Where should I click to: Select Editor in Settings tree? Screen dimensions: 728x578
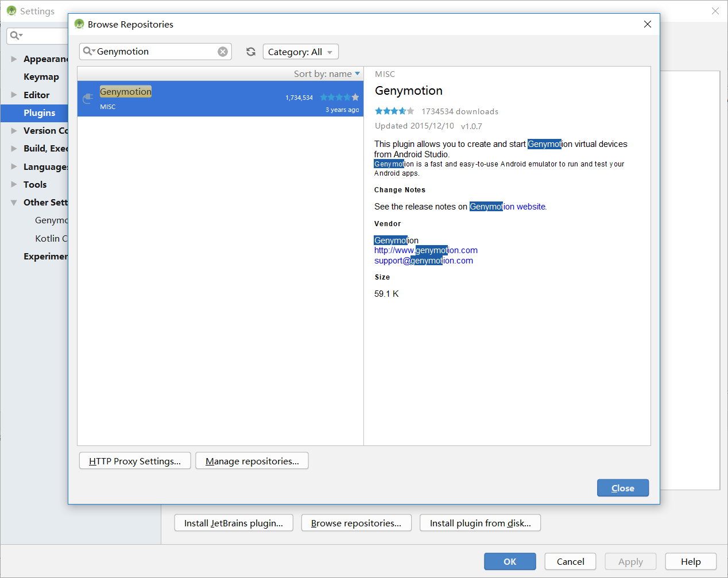37,95
